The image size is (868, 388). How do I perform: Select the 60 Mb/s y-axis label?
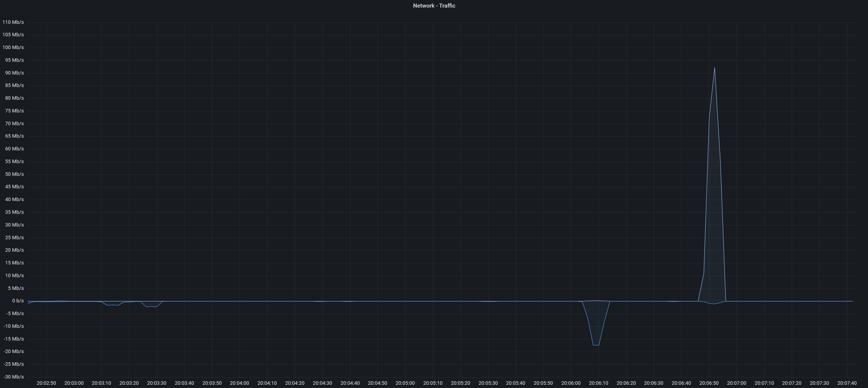coord(14,149)
